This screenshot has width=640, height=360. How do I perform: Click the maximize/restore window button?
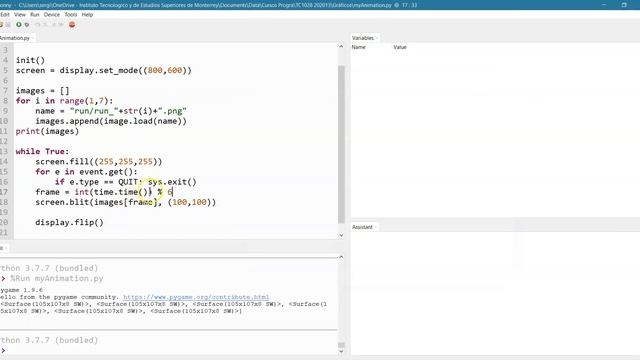624,5
